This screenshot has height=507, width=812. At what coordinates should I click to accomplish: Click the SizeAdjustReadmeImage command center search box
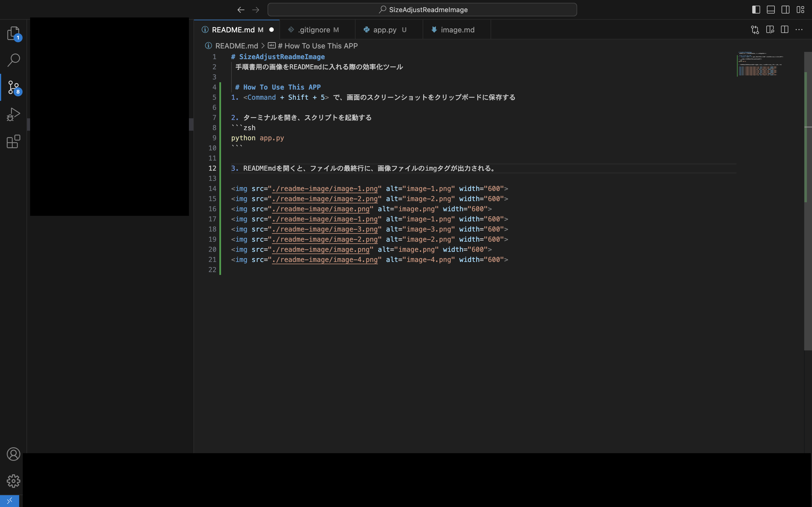(422, 10)
